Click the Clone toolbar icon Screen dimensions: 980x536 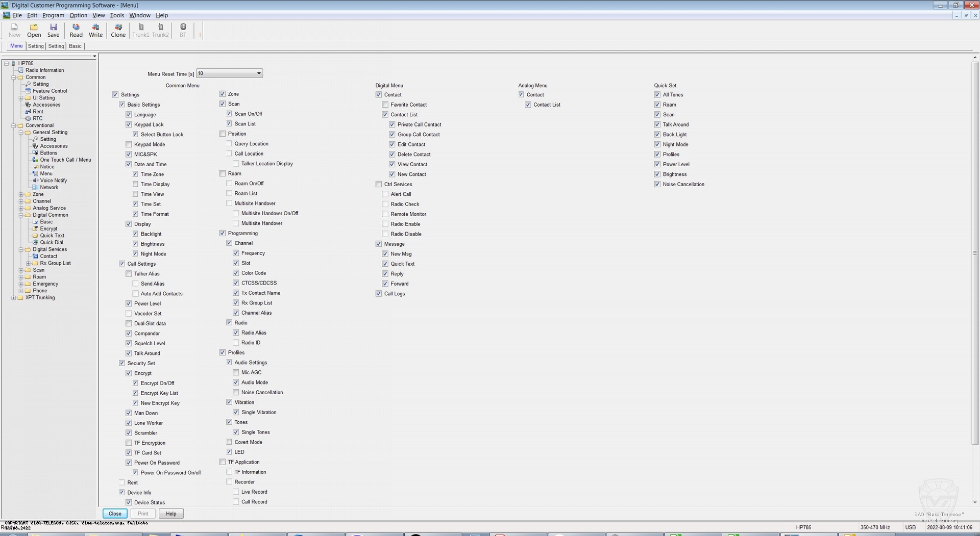[x=118, y=30]
